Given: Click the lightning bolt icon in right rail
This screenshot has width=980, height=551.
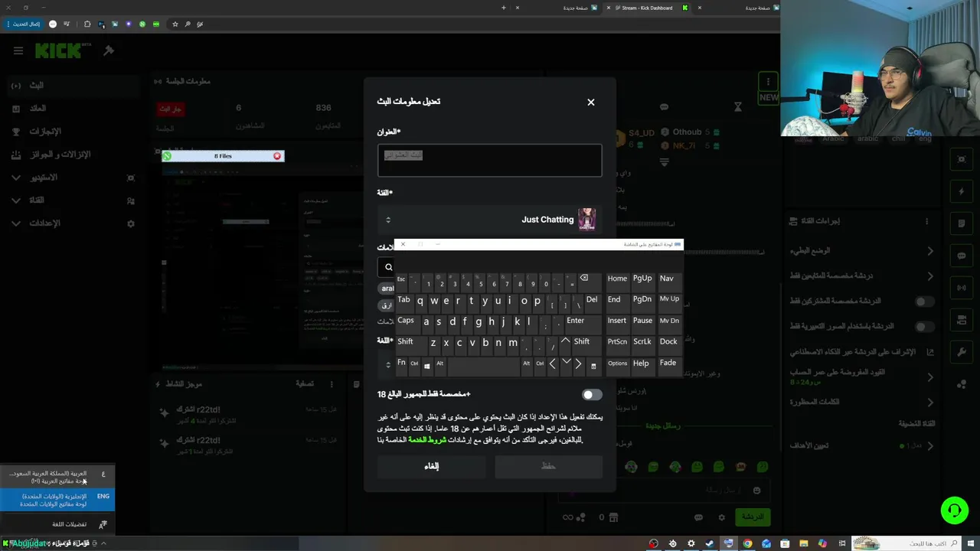Looking at the screenshot, I should pyautogui.click(x=962, y=191).
